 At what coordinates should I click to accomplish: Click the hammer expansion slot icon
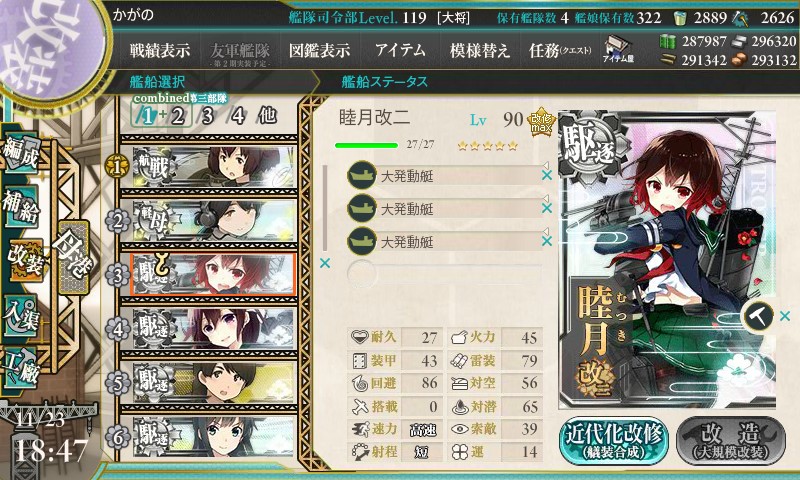[758, 316]
